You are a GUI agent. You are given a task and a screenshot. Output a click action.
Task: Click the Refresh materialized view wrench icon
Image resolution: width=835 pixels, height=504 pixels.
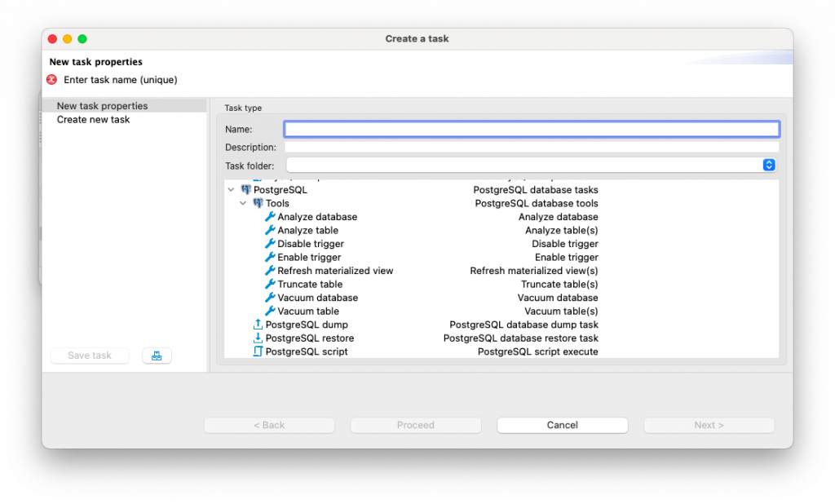(x=270, y=271)
